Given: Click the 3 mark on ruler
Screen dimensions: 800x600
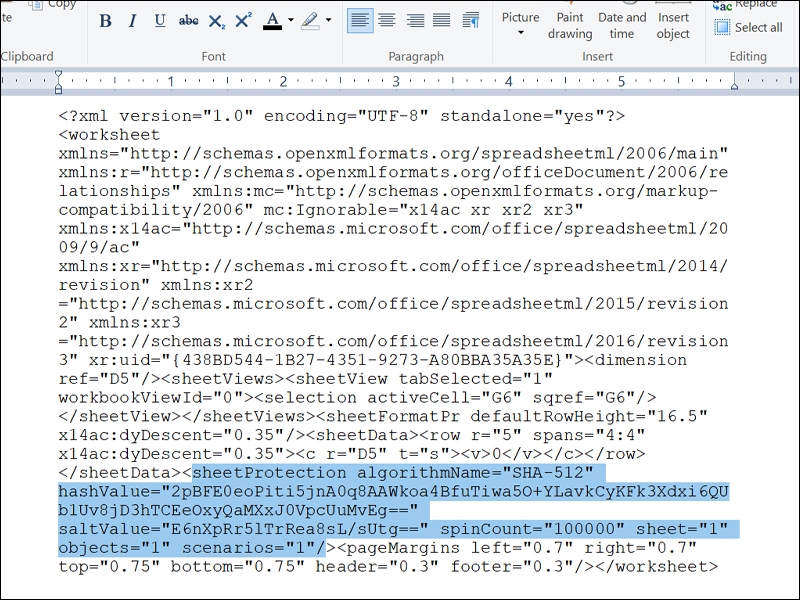Looking at the screenshot, I should [x=396, y=82].
